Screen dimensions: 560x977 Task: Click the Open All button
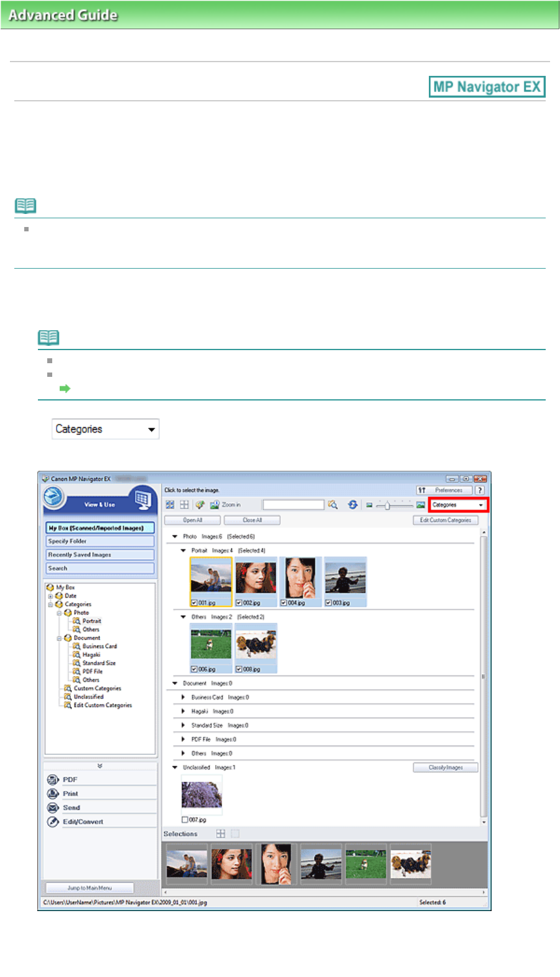[x=192, y=521]
